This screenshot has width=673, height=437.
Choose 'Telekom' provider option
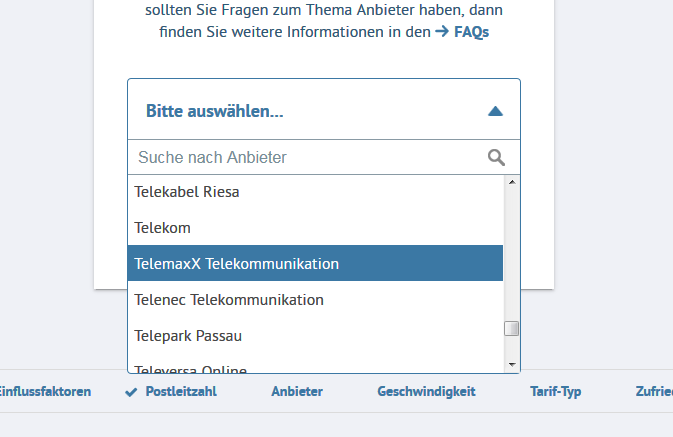pos(315,228)
